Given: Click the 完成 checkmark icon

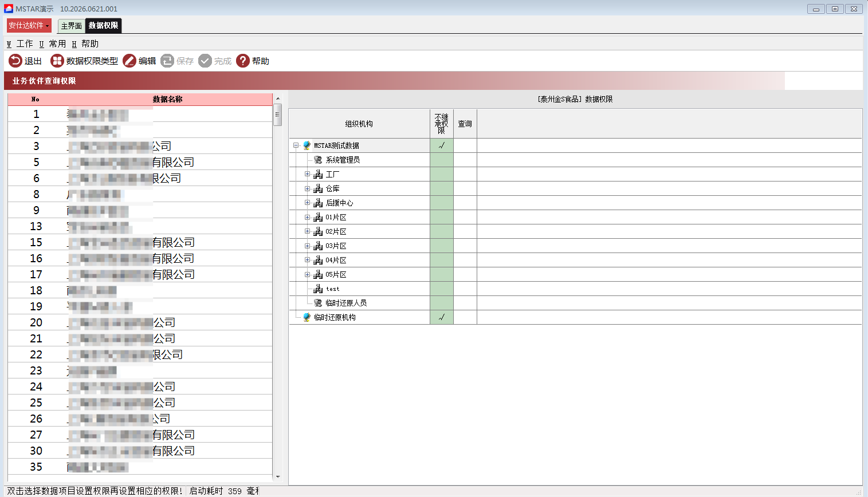Looking at the screenshot, I should click(205, 61).
